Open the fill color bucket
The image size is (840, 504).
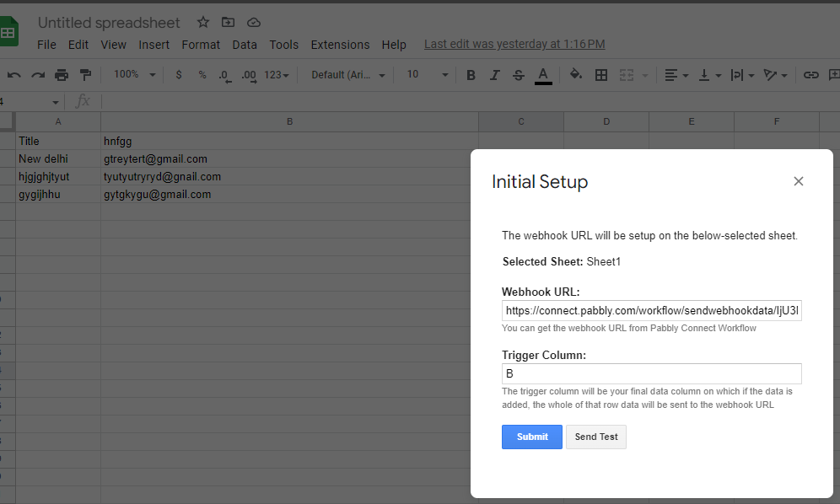[x=576, y=74]
